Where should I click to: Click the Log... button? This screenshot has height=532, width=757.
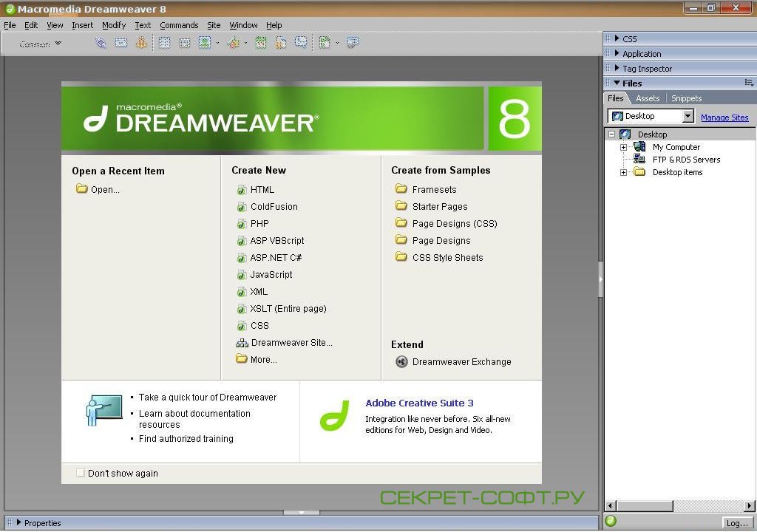(x=737, y=523)
